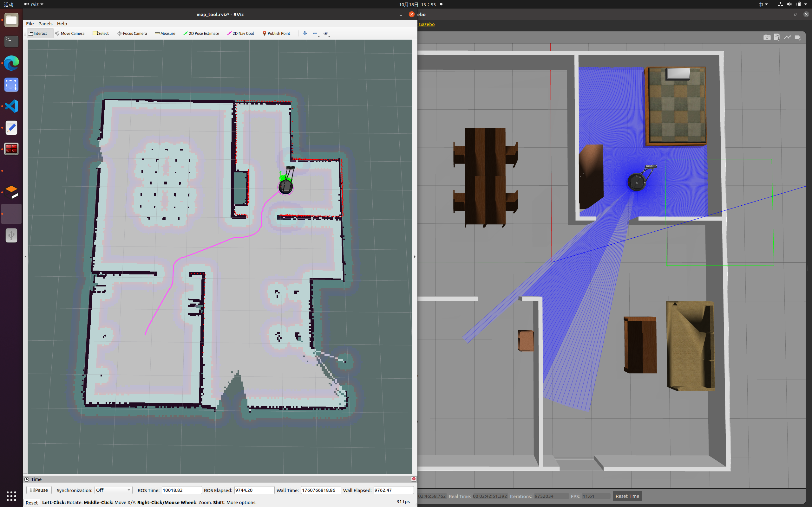Click the Focus Camera tool

pyautogui.click(x=132, y=33)
